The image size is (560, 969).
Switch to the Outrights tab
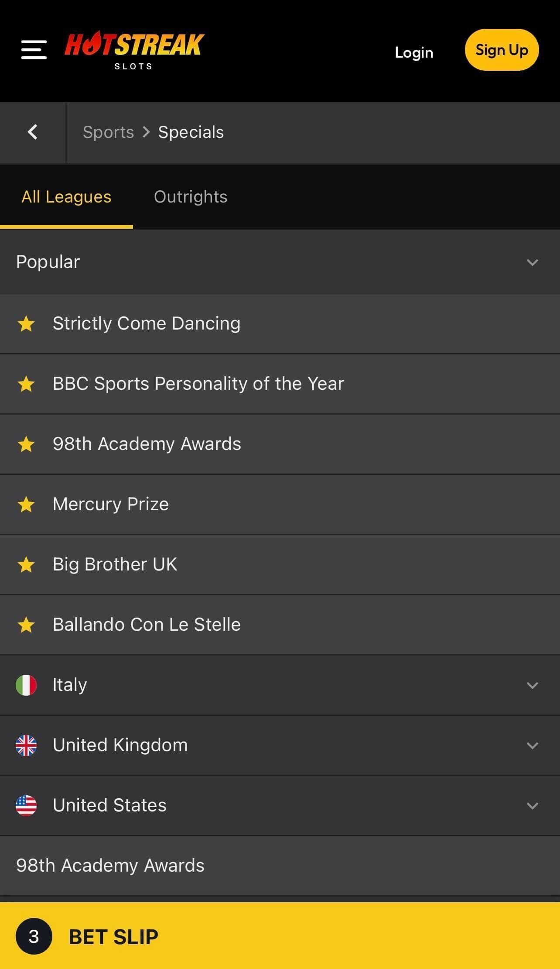191,197
